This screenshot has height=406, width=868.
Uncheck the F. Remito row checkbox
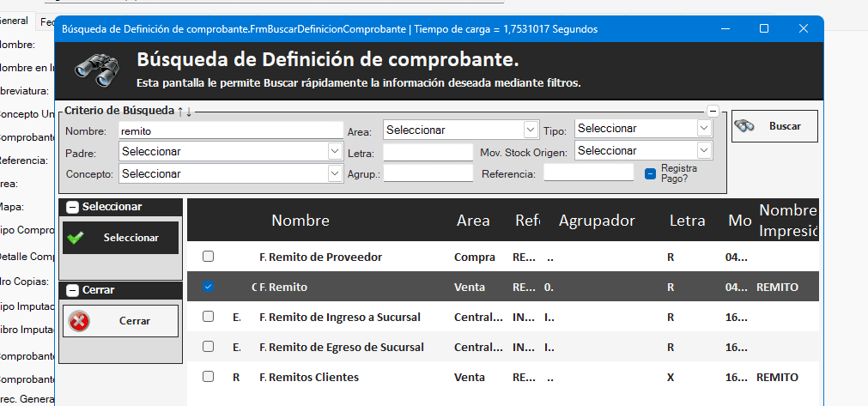coord(208,287)
